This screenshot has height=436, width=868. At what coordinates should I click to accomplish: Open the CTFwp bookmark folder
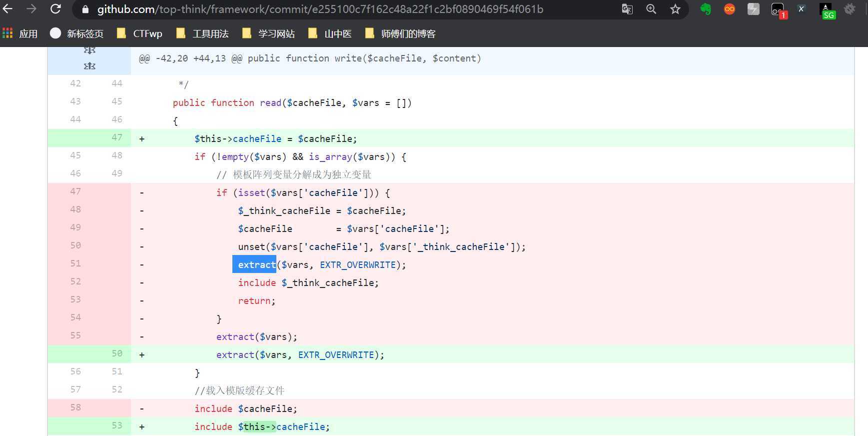tap(139, 33)
